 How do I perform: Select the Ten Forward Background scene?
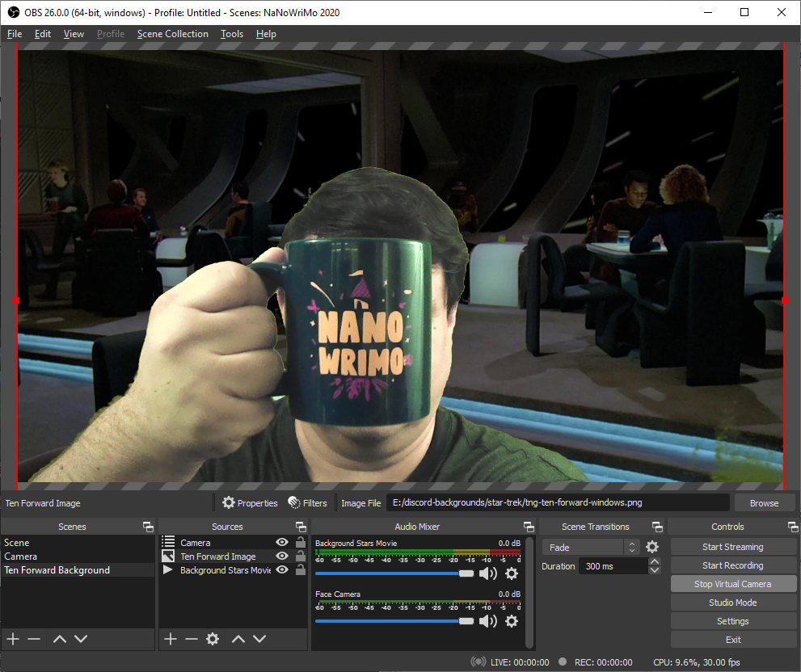78,570
